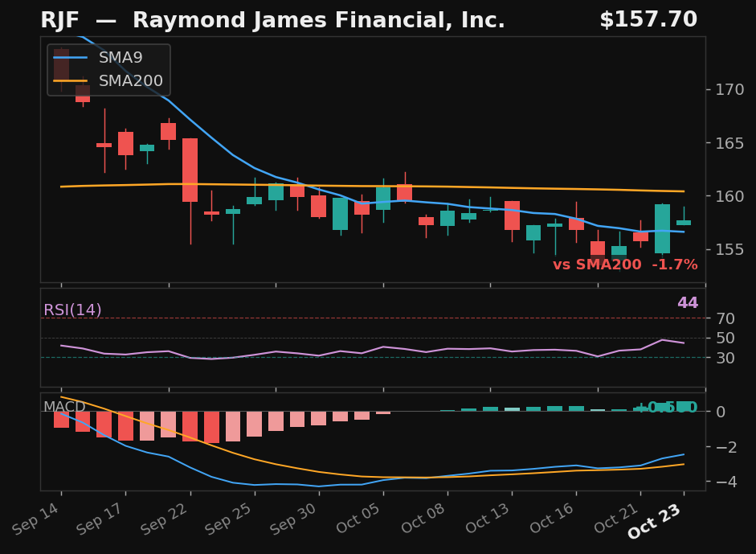756x554 pixels.
Task: Click the RSI value 44
Action: [688, 303]
